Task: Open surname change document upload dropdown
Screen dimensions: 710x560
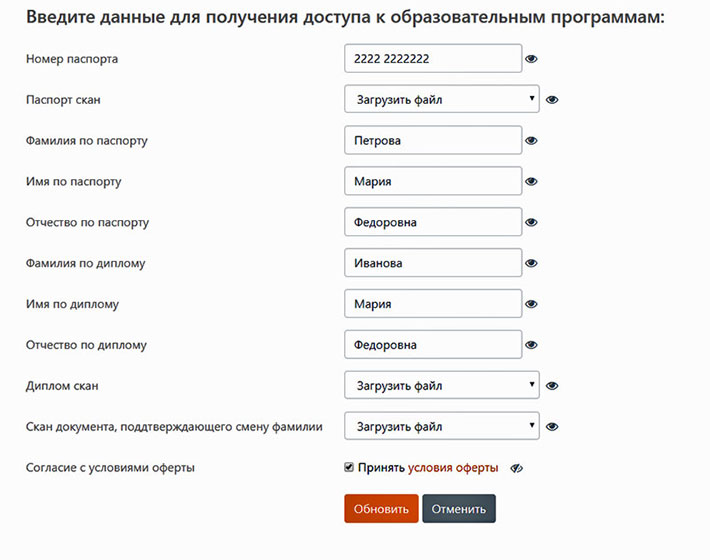Action: pyautogui.click(x=441, y=426)
